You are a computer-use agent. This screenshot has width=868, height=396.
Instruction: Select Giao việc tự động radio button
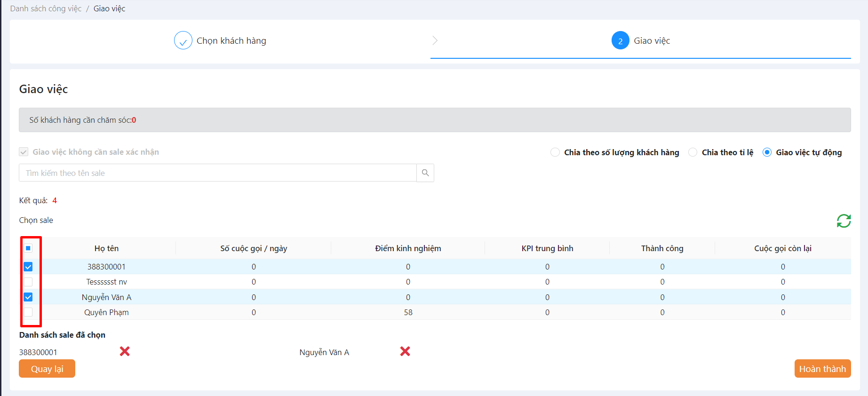tap(767, 152)
